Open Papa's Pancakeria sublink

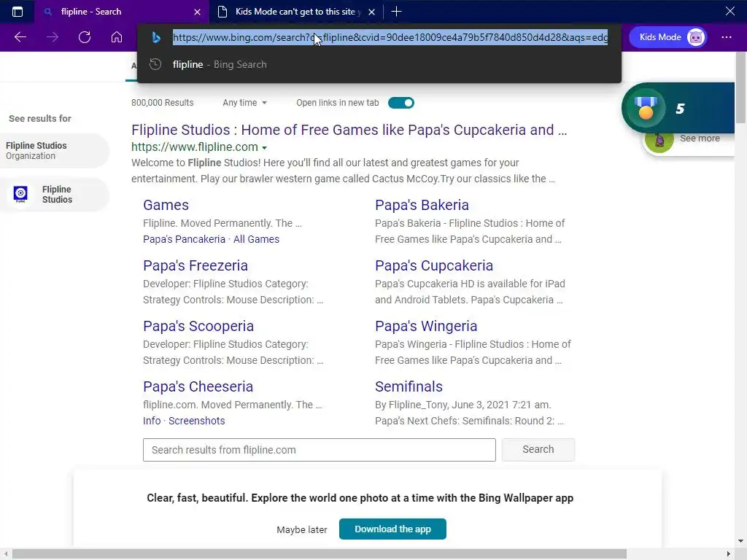tap(184, 239)
